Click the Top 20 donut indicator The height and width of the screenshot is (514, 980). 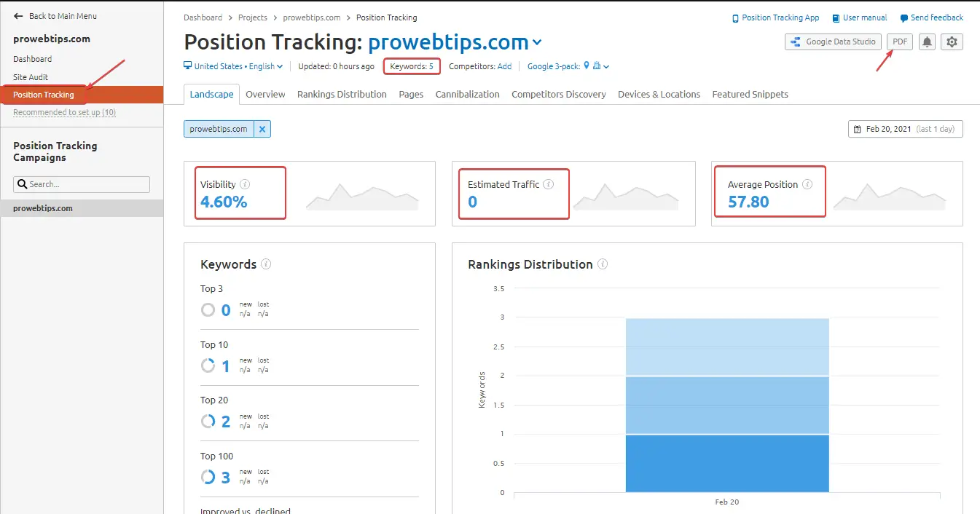tap(208, 421)
